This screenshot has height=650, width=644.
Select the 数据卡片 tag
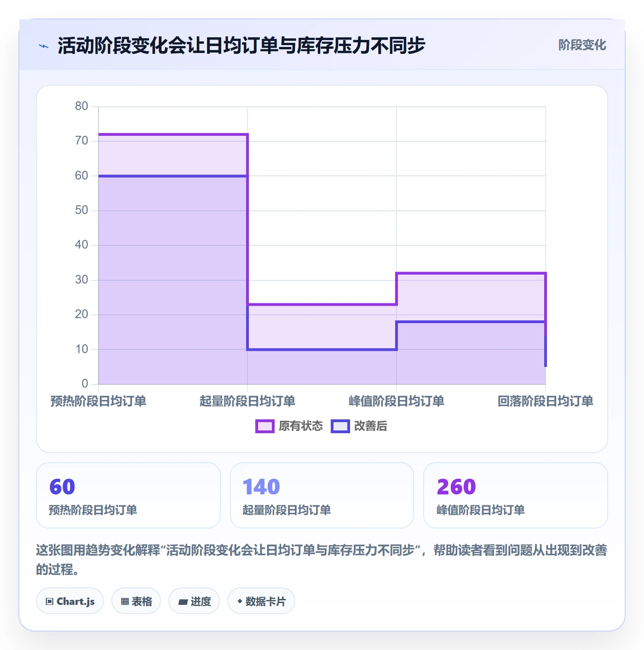[x=261, y=601]
